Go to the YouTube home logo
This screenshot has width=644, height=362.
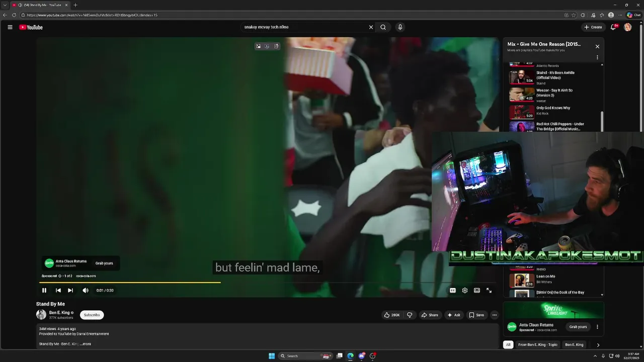[x=31, y=27]
